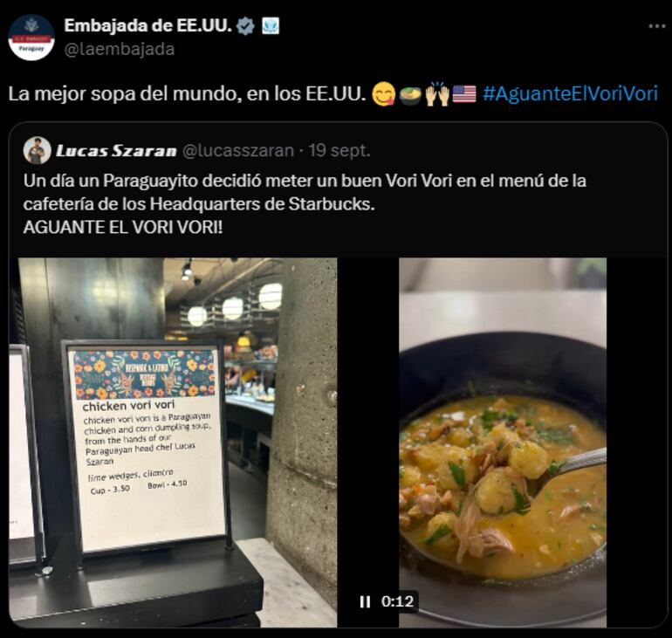Open the Embajada de EE.UU. profile avatar
672x638 pixels.
point(31,38)
